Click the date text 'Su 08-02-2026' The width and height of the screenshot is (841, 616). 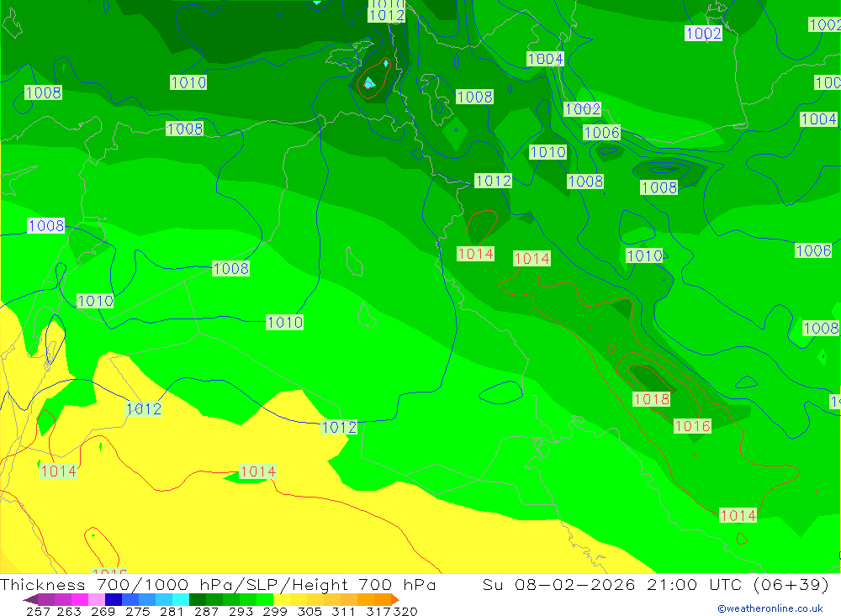point(559,584)
